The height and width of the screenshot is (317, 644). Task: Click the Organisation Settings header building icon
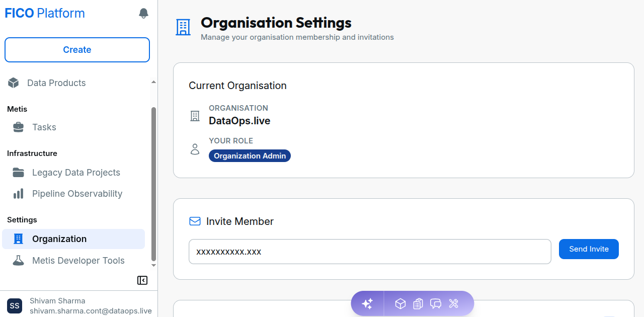pyautogui.click(x=183, y=27)
